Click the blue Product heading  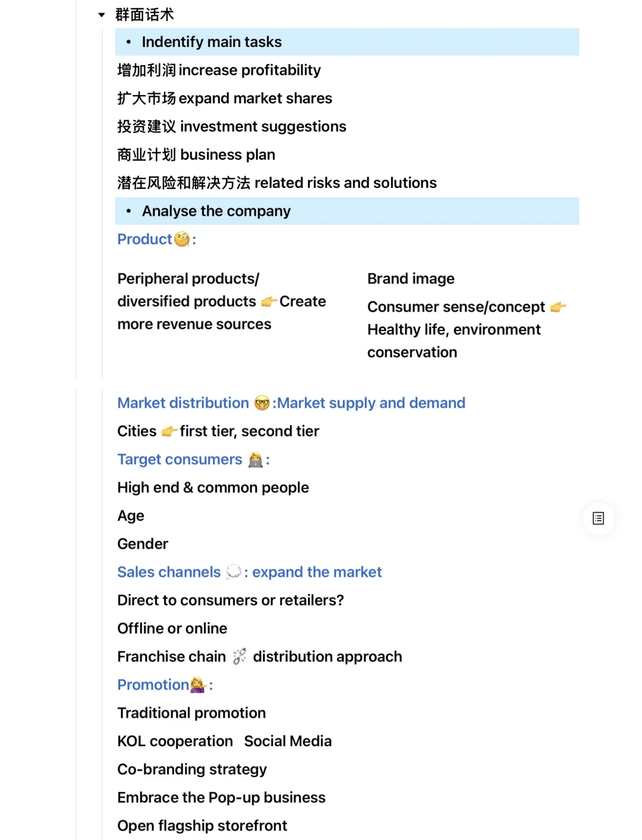[x=144, y=240]
